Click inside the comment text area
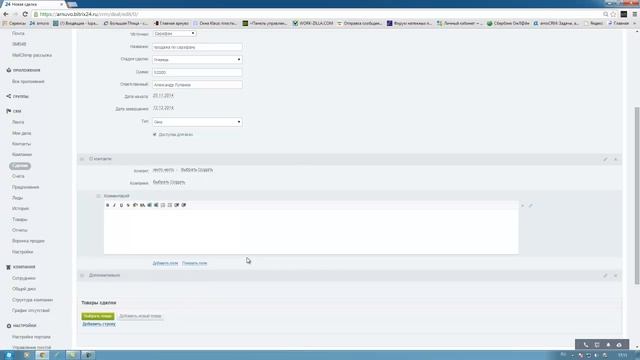Image resolution: width=640 pixels, height=360 pixels. tap(311, 231)
